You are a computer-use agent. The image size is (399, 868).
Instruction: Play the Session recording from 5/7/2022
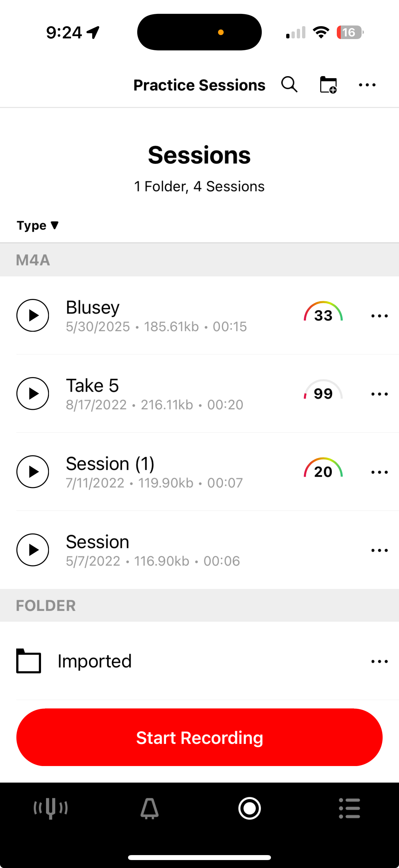(x=33, y=550)
